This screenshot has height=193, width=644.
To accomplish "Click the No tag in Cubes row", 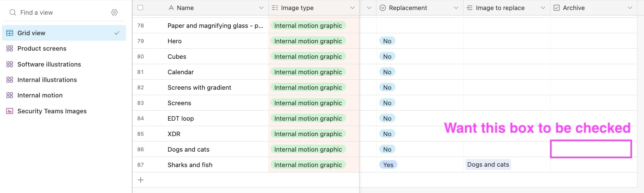I will click(387, 56).
